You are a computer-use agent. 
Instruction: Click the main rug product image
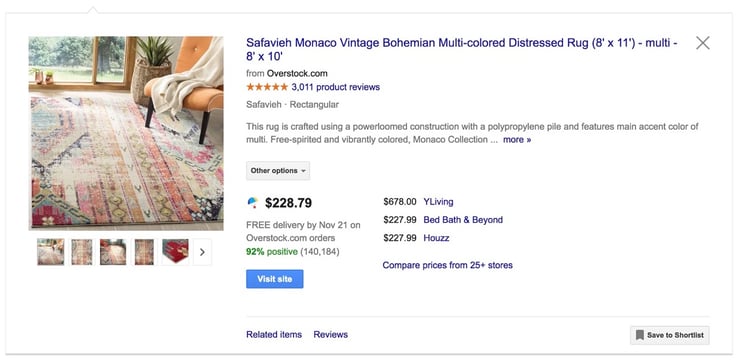click(126, 134)
